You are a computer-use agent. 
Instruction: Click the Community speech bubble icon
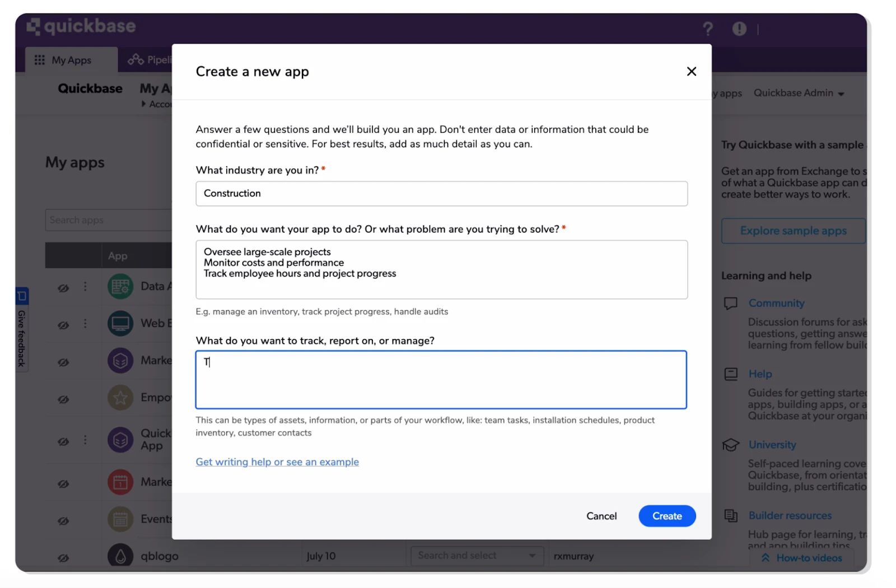[731, 304]
